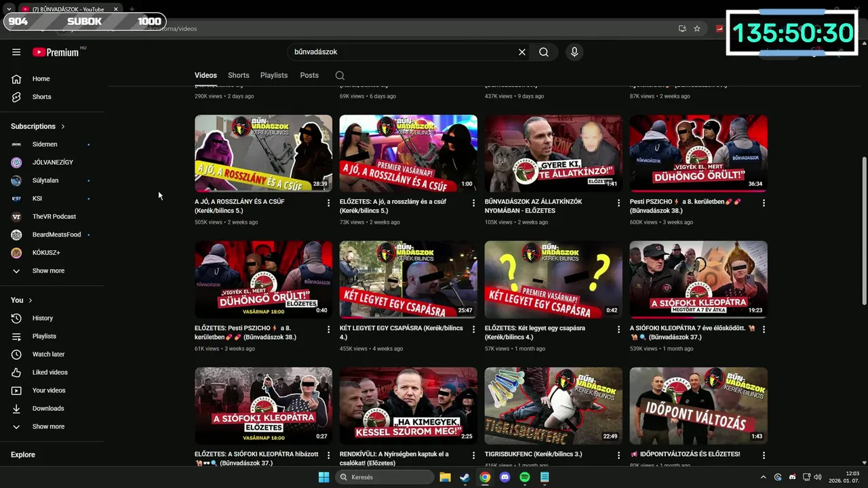
Task: Select the Videos tab
Action: tap(205, 75)
